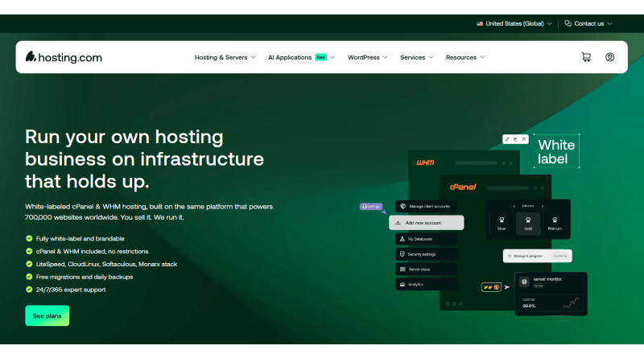Click 'Free migrations and daily backups' text
The image size is (644, 358).
(85, 277)
